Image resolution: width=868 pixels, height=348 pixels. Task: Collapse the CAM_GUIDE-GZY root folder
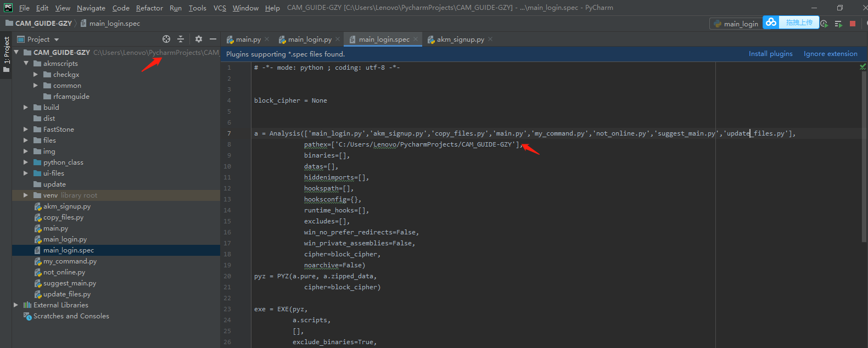[16, 52]
